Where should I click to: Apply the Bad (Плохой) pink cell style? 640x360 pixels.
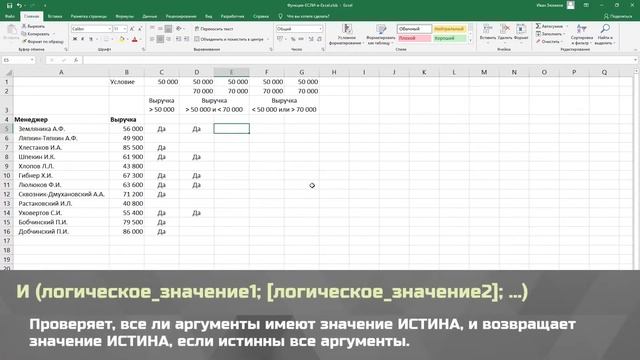(x=414, y=38)
